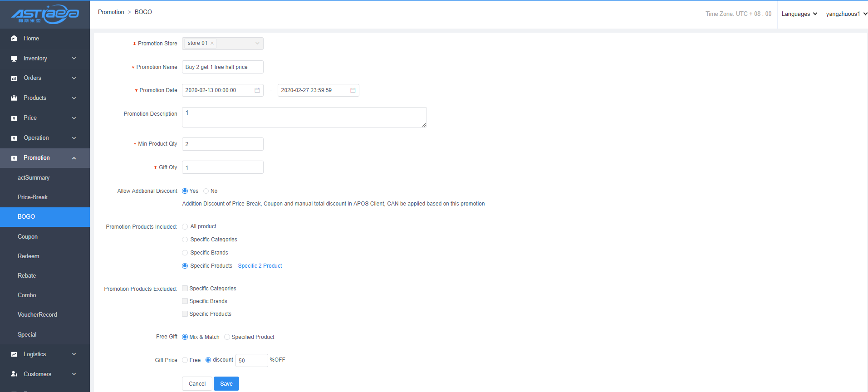Check Specific Brands under Products Excluded

coord(185,301)
